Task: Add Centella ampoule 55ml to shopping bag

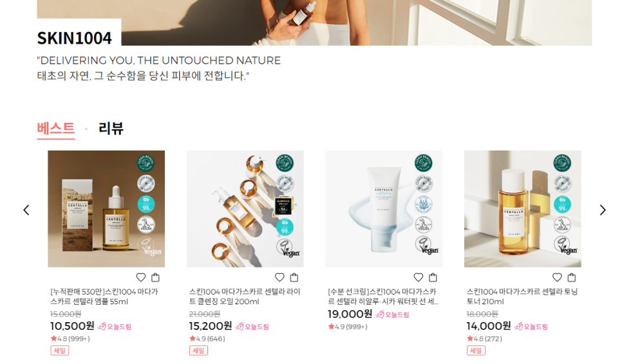Action: pos(156,277)
